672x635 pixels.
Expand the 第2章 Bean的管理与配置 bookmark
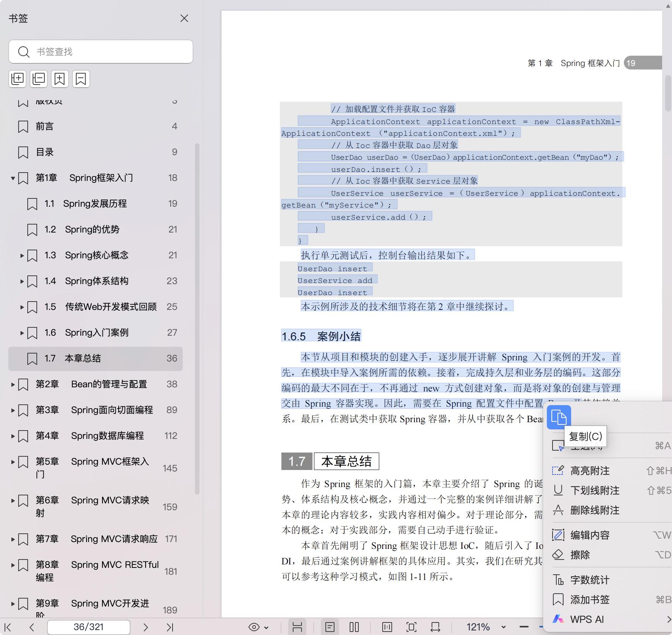(x=13, y=384)
